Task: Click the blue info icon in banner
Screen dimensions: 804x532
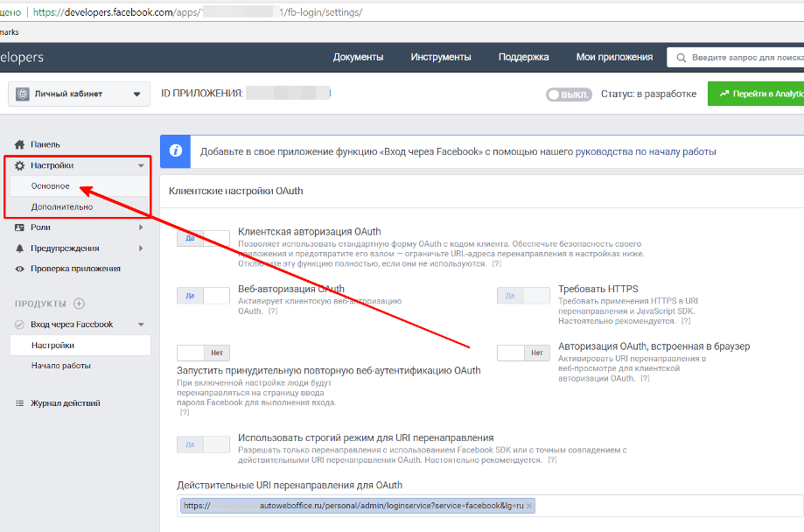Action: tap(175, 151)
